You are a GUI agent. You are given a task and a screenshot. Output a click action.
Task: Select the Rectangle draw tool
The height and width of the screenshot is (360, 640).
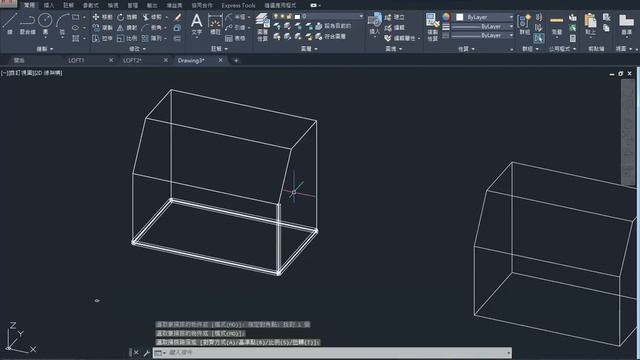[76, 17]
